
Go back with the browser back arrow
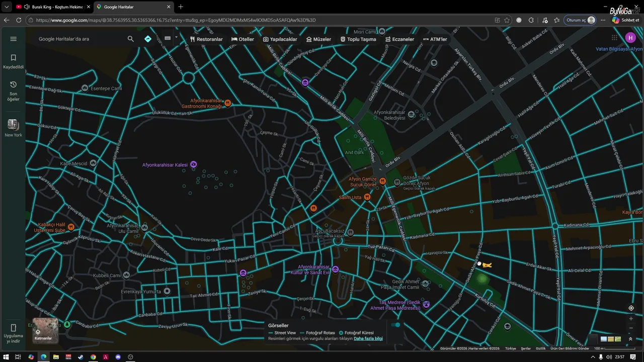[x=7, y=20]
